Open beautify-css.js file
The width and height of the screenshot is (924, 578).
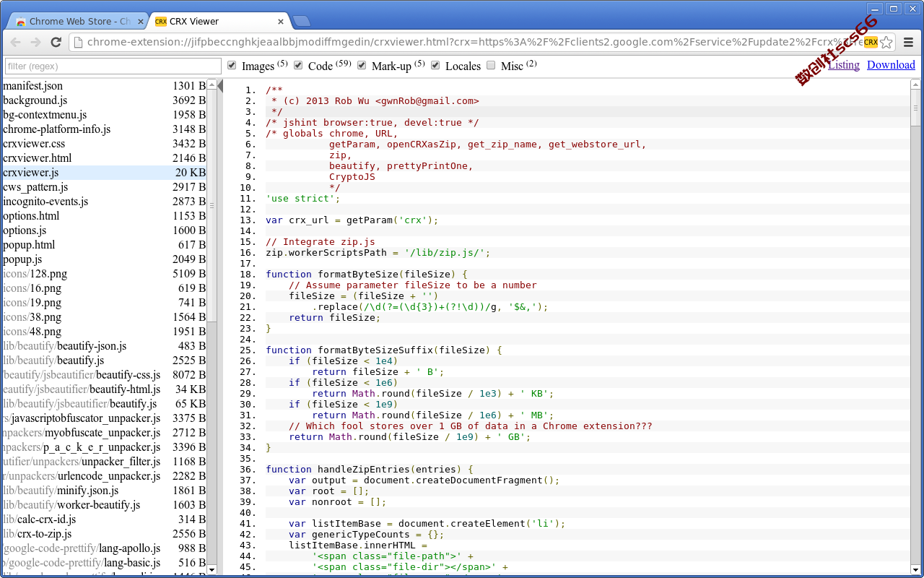point(103,375)
